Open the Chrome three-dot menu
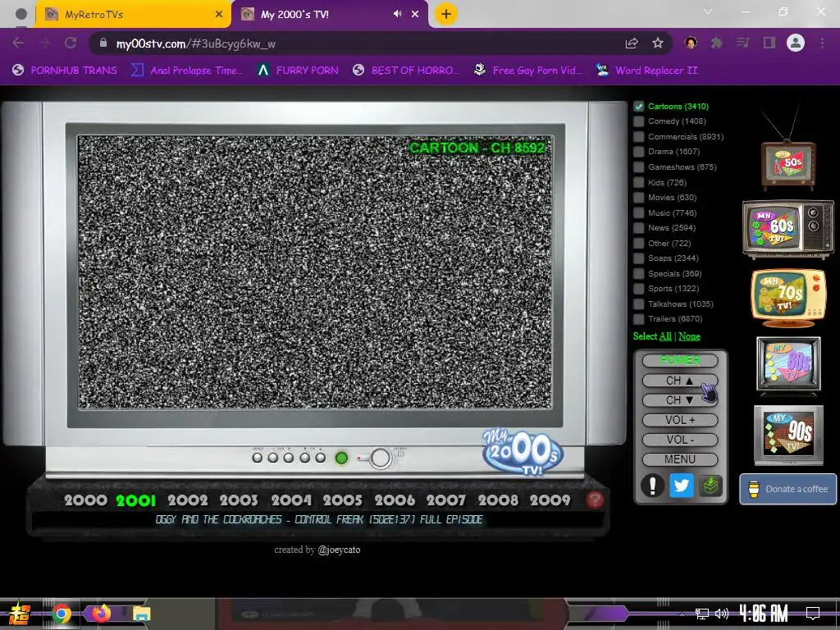 [822, 43]
